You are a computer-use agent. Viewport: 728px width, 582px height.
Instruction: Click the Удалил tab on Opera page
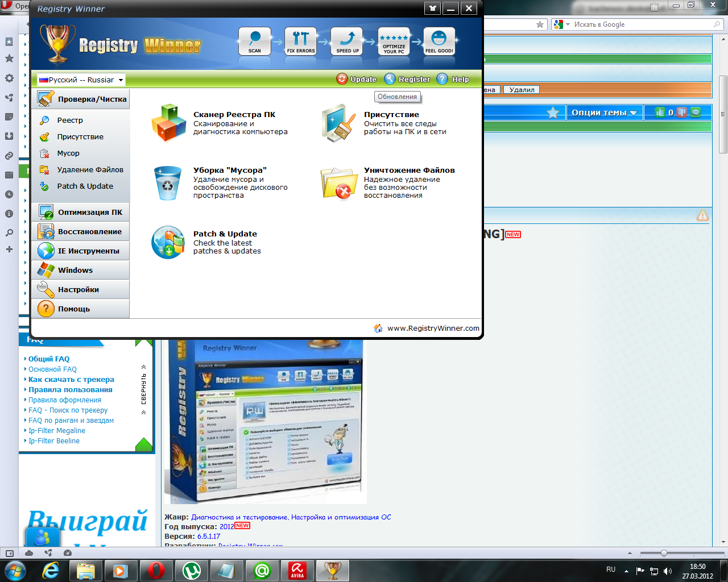click(x=522, y=89)
